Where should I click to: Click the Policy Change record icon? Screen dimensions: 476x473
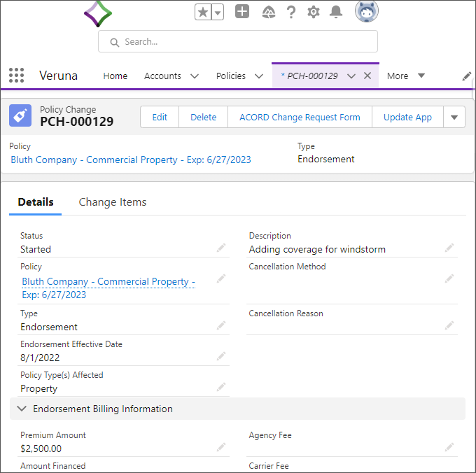[20, 115]
